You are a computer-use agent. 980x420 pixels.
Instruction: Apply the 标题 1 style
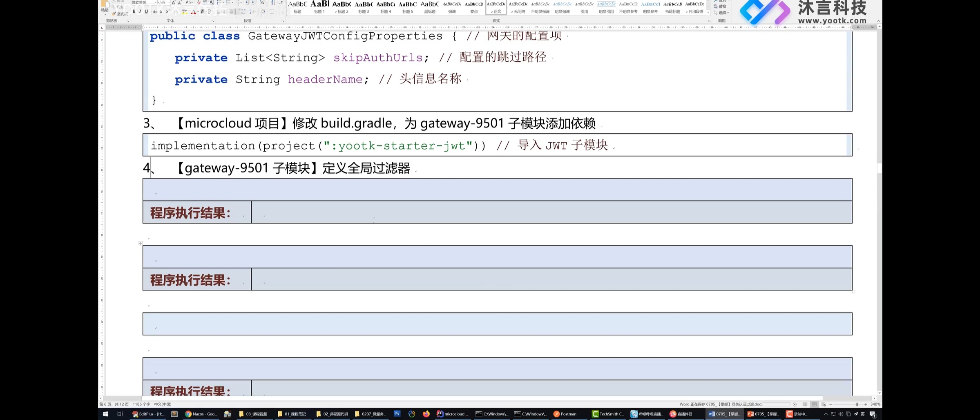coord(319,7)
